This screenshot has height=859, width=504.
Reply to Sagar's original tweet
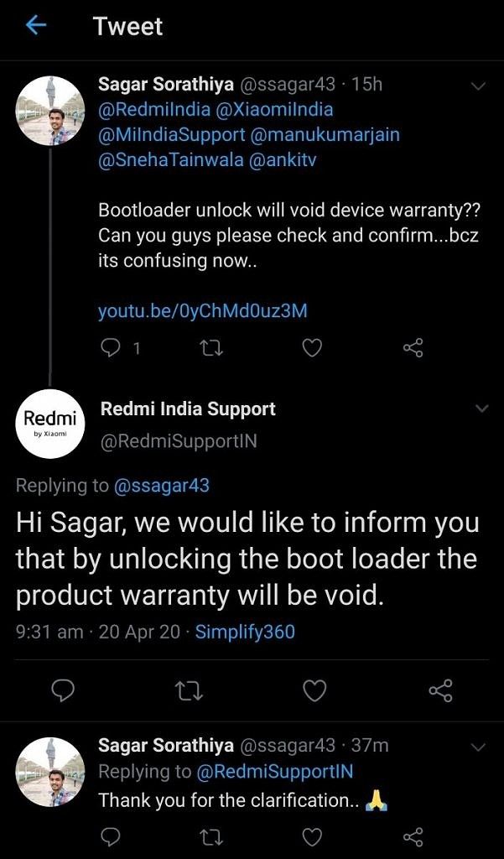pyautogui.click(x=111, y=347)
